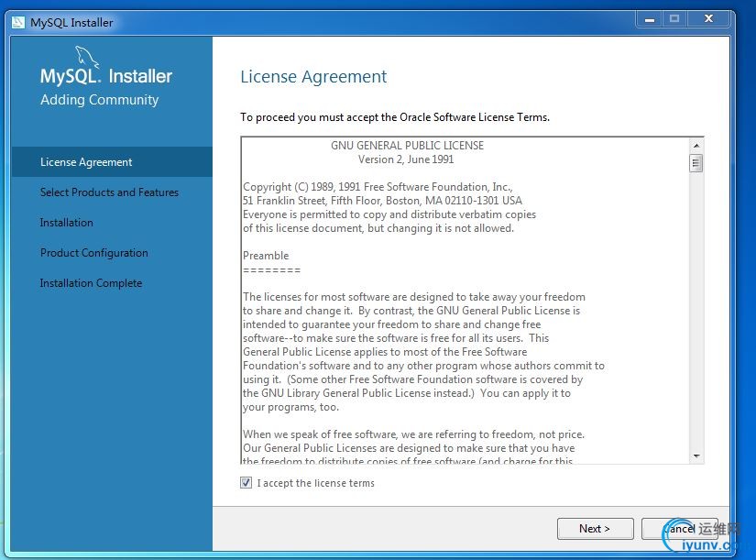Click the license text scroll down arrow
Screen dimensions: 756x560
(x=696, y=456)
